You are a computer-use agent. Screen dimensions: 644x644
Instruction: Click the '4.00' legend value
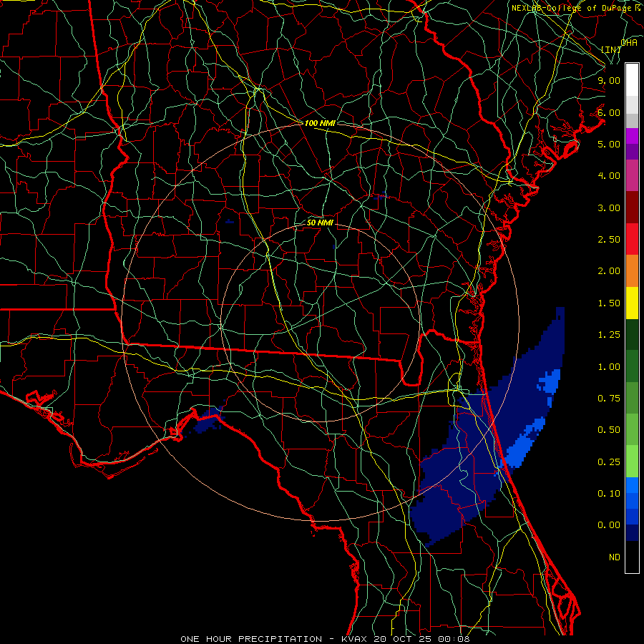click(609, 176)
